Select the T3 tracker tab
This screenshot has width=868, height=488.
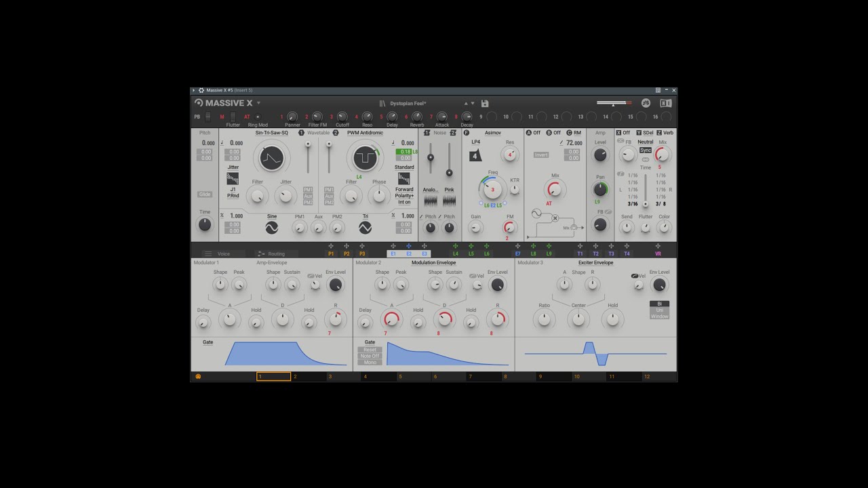click(x=611, y=253)
